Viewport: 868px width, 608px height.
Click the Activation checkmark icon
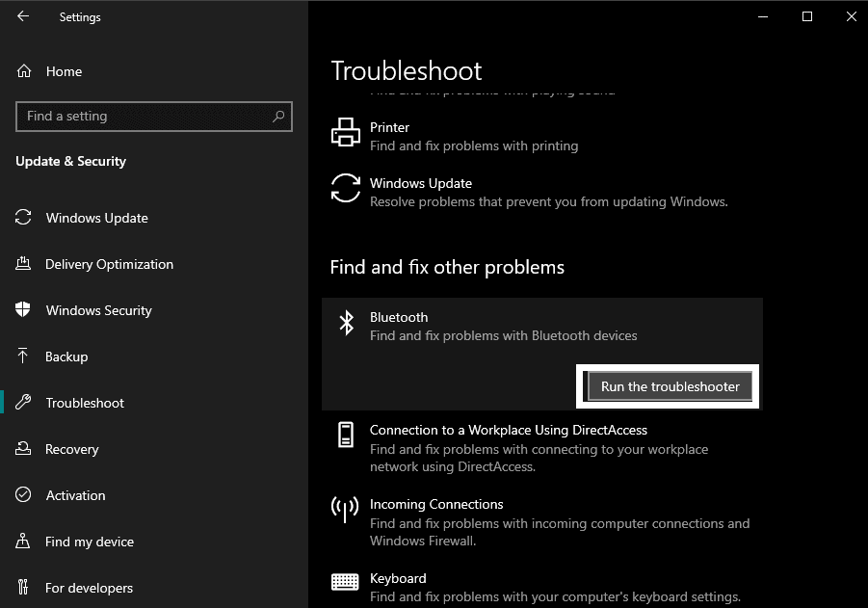coord(21,495)
